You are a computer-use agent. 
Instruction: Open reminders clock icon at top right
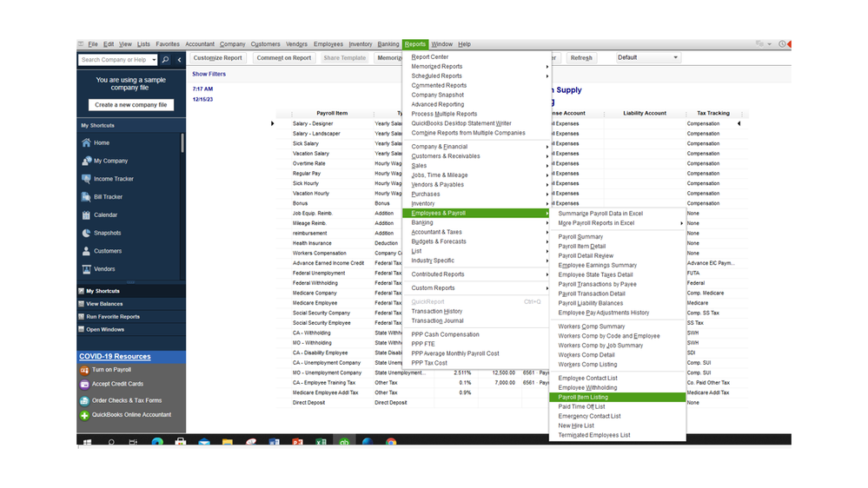(782, 44)
